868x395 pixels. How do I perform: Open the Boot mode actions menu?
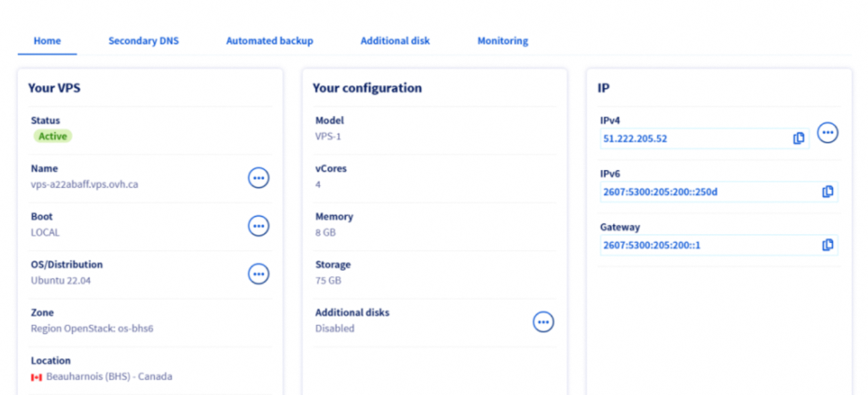point(259,226)
